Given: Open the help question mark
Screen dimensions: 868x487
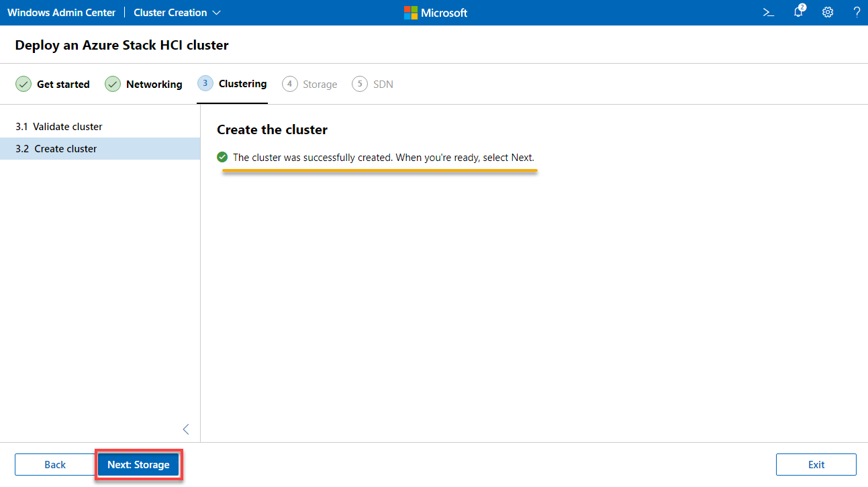Looking at the screenshot, I should click(857, 12).
